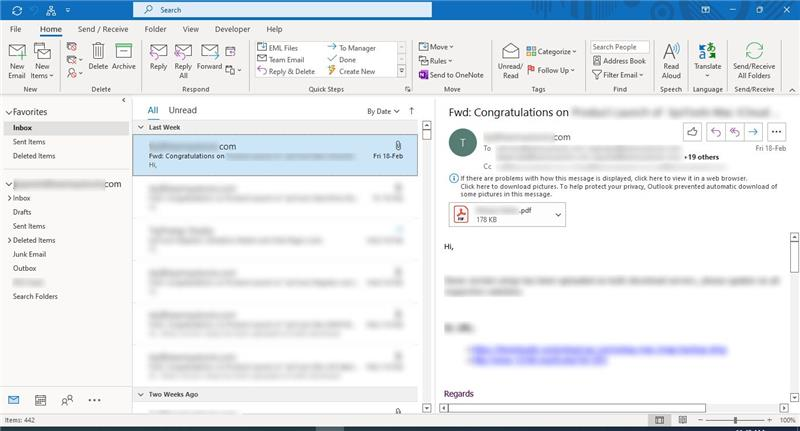Viewport: 800px width, 431px height.
Task: Like the message with thumbs up
Action: [x=692, y=132]
